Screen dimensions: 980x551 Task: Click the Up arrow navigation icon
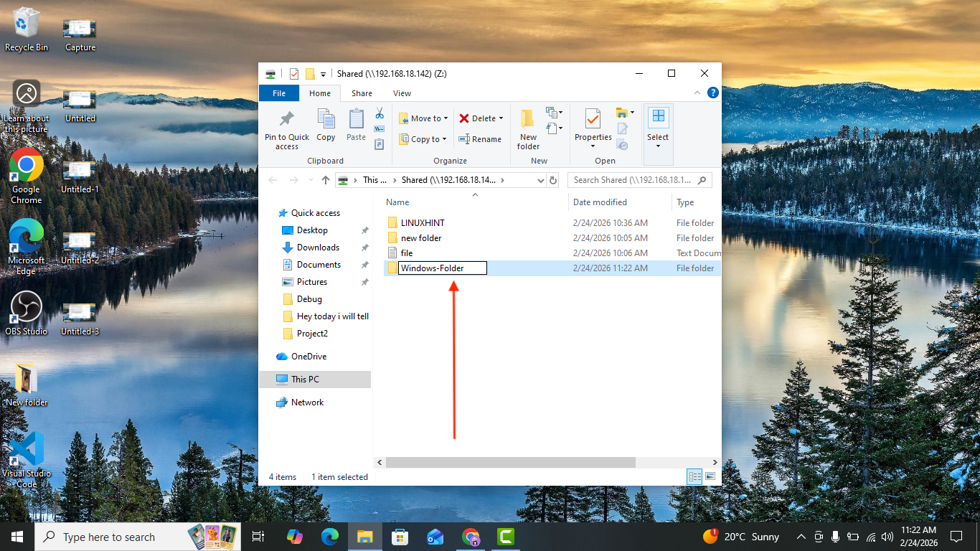click(x=326, y=180)
